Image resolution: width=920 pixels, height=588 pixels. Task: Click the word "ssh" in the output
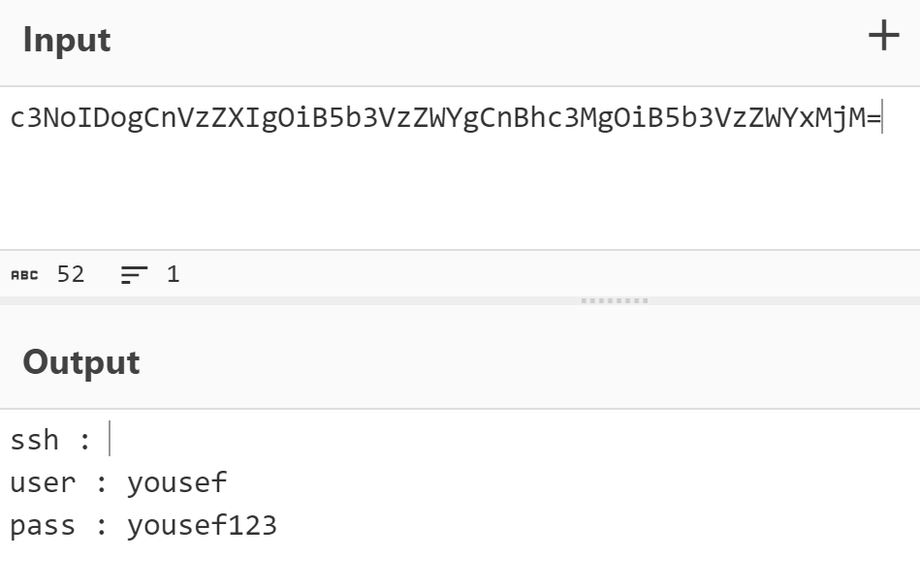tap(35, 440)
